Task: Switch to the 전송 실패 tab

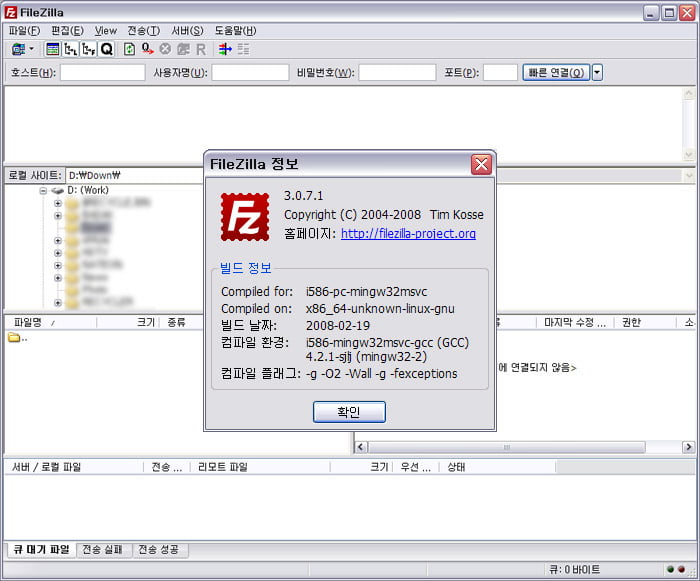Action: 104,549
